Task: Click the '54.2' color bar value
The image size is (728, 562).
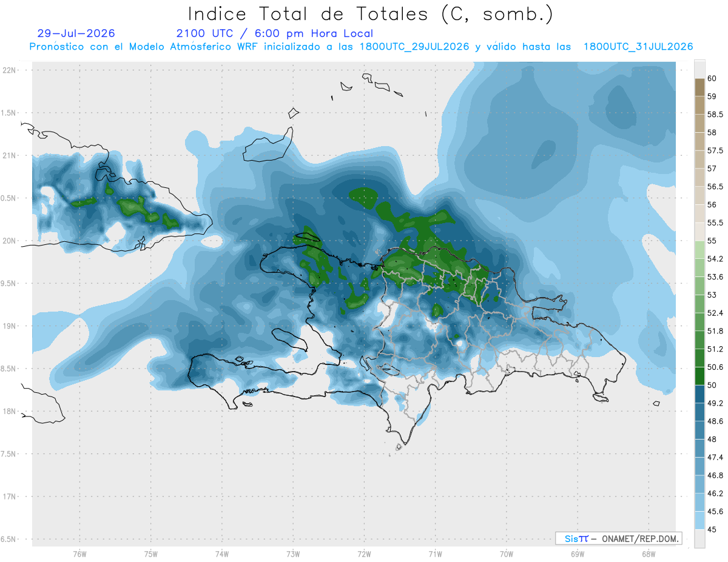Action: (715, 259)
